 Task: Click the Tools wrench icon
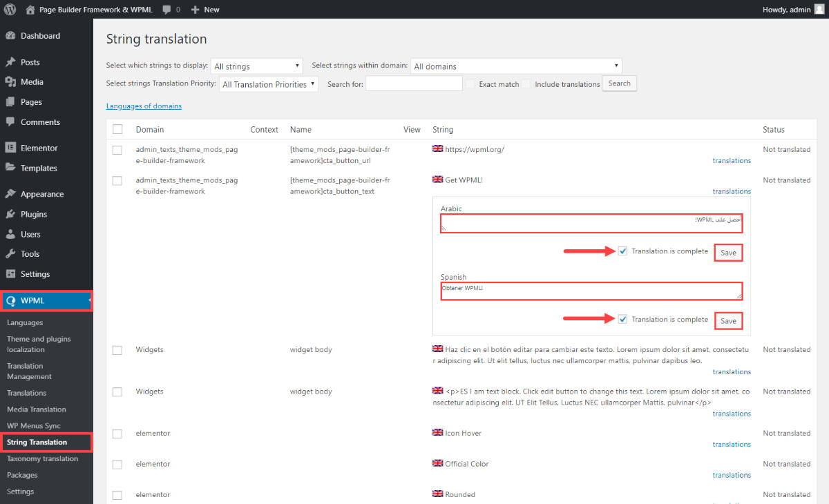(x=10, y=254)
